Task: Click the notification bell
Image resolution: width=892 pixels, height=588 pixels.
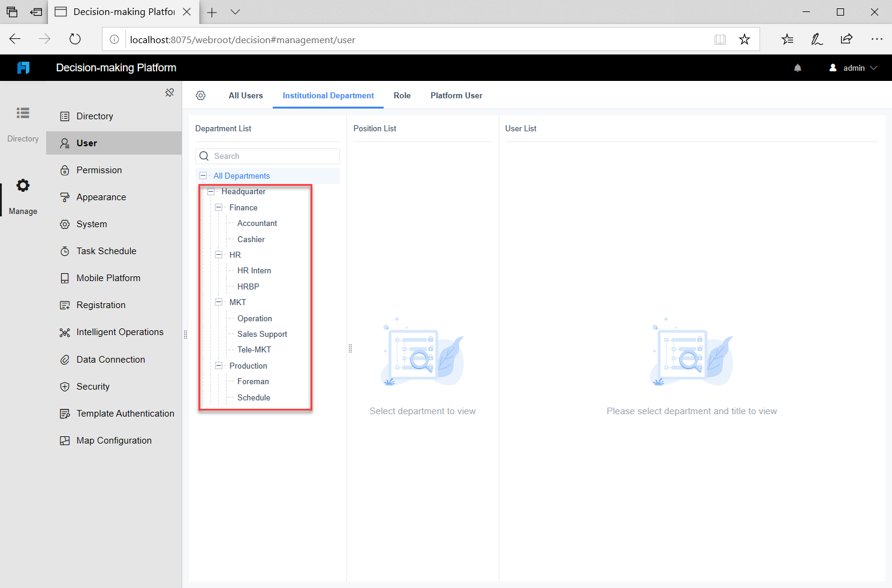Action: pyautogui.click(x=797, y=68)
